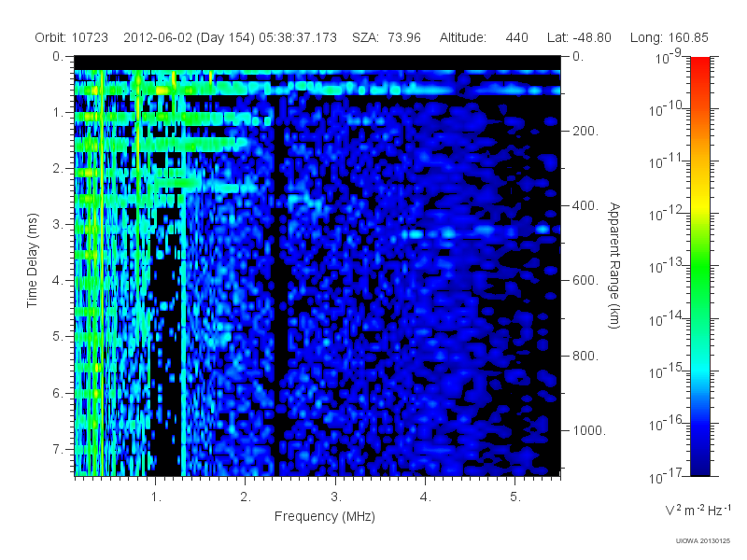Image resolution: width=747 pixels, height=560 pixels.
Task: Select the date '2012-06-02 (Day 154)' text
Action: click(190, 37)
